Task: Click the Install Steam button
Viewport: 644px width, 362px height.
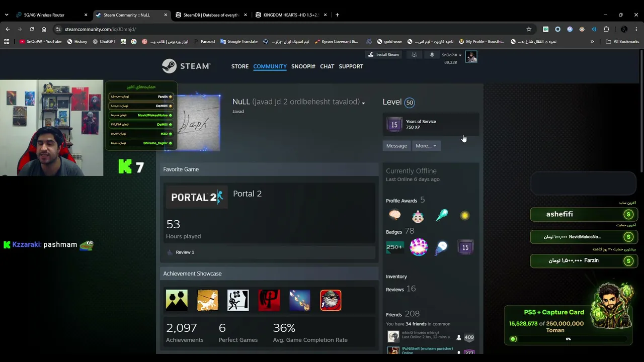Action: click(x=384, y=55)
